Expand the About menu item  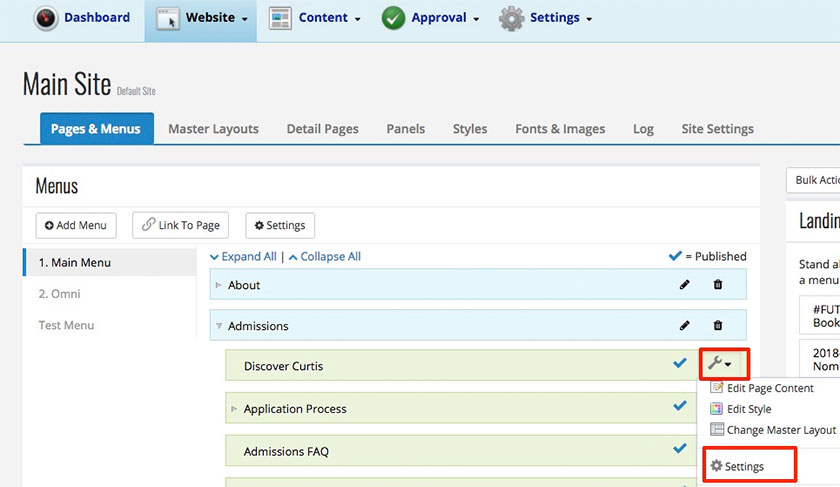[219, 285]
